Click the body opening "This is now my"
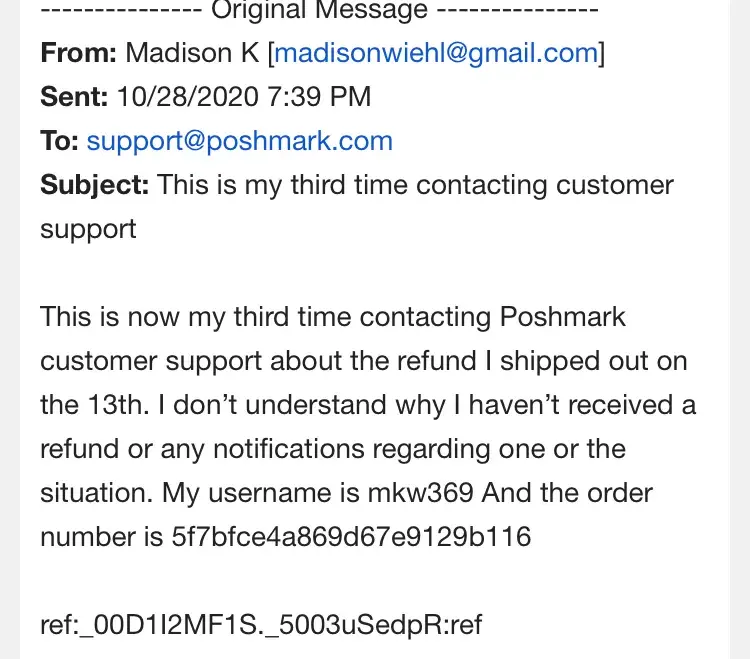This screenshot has width=750, height=659. [132, 317]
